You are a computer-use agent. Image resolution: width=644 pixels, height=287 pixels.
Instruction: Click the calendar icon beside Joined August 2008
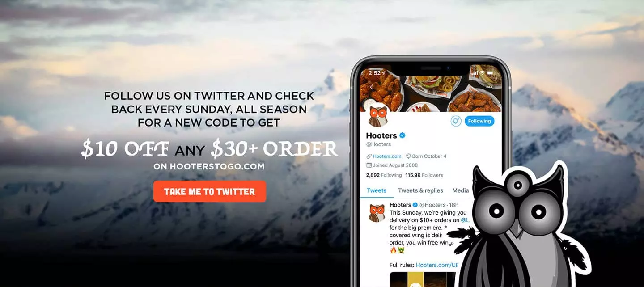pyautogui.click(x=369, y=165)
